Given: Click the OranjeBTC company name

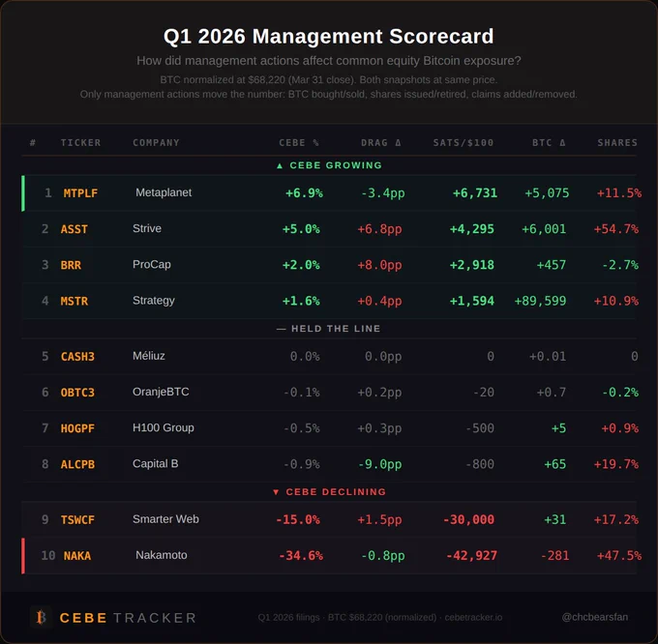Looking at the screenshot, I should [x=161, y=392].
